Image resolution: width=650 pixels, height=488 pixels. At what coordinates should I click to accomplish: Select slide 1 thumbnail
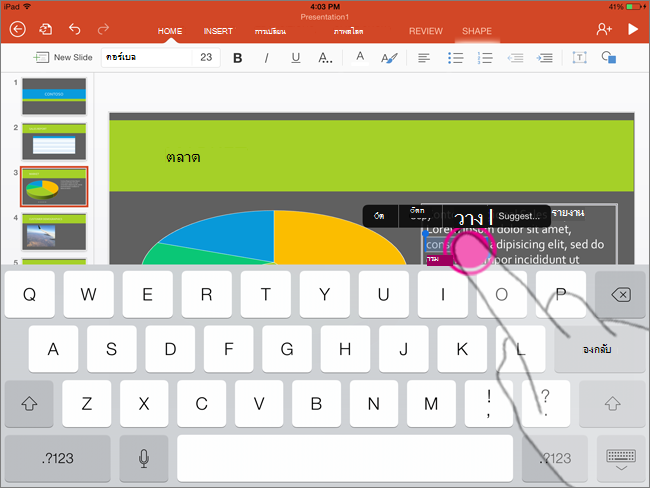54,96
